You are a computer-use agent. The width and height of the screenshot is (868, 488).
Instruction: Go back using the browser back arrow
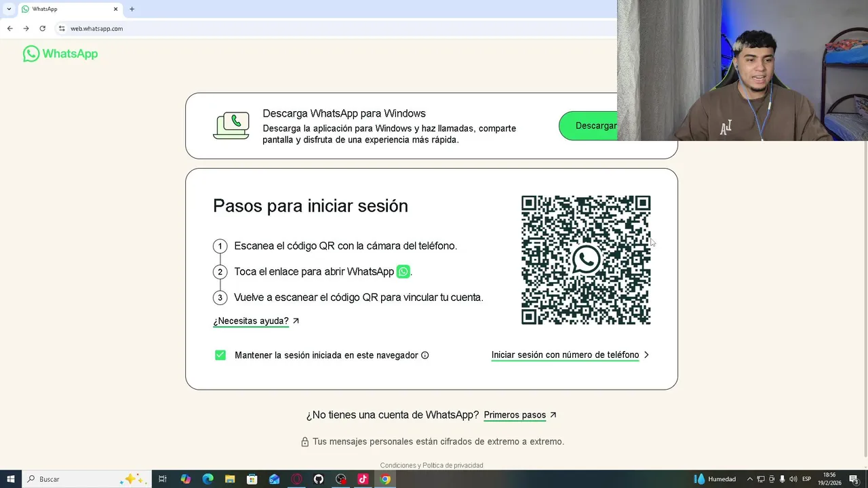(x=9, y=28)
